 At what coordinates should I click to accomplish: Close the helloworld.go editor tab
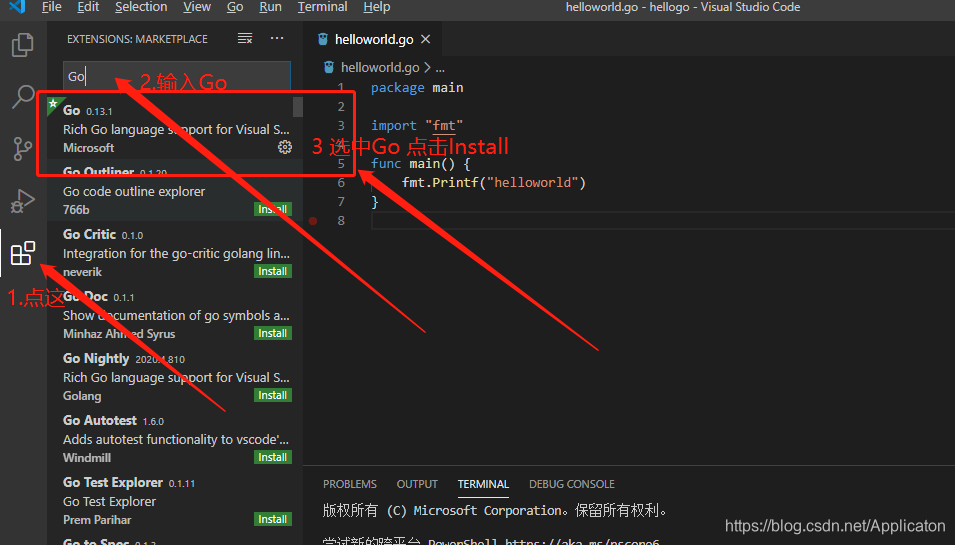click(426, 39)
